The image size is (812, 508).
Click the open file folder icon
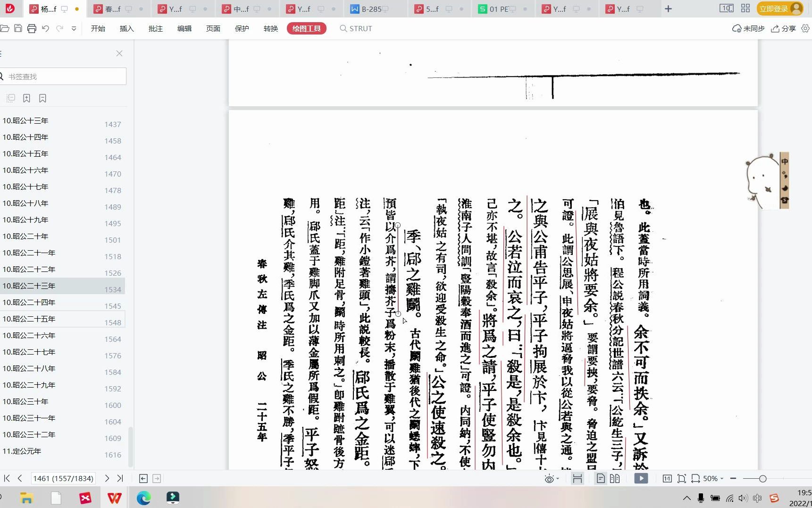click(x=4, y=28)
